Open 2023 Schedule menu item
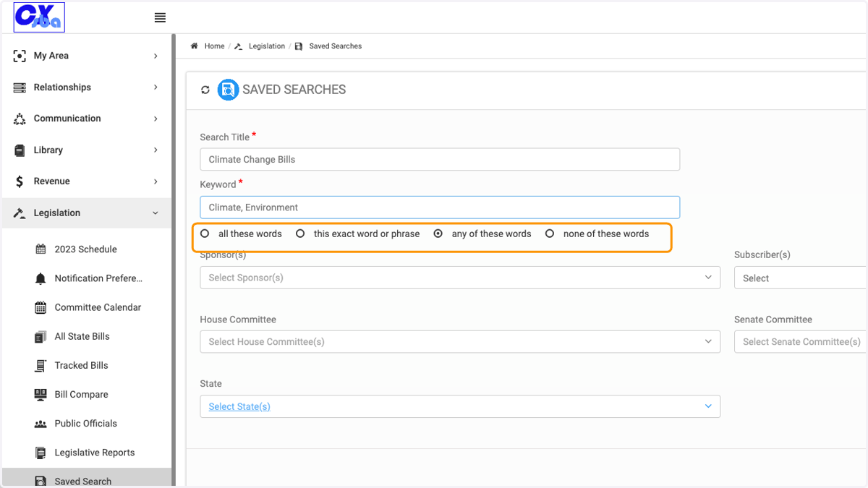 (87, 249)
